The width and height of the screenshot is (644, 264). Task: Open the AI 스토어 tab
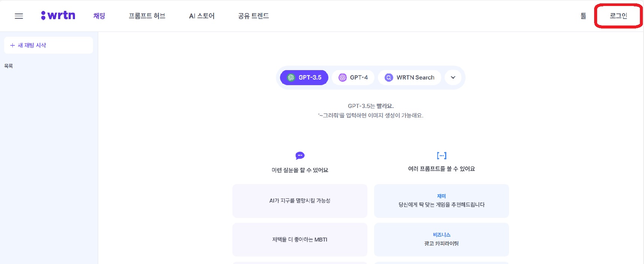(202, 16)
